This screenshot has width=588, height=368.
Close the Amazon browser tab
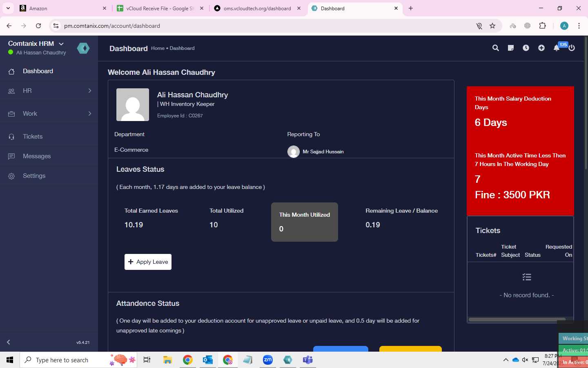click(105, 8)
